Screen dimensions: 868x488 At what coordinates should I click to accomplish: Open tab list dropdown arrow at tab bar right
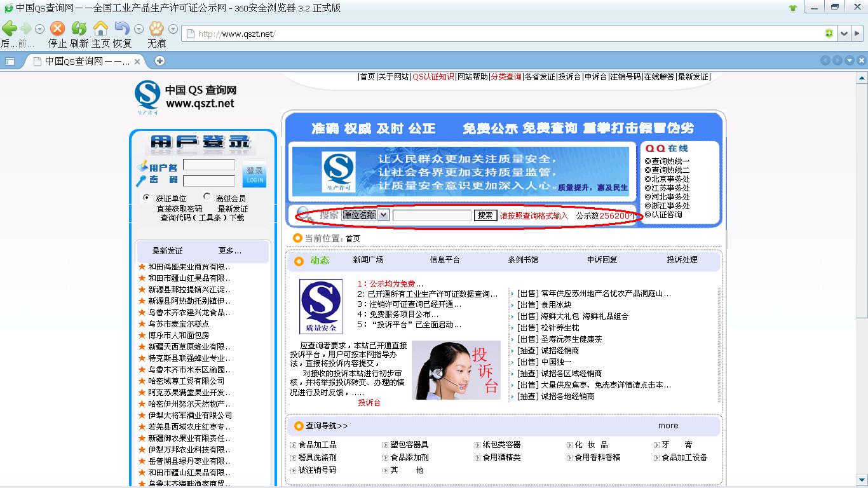point(850,61)
